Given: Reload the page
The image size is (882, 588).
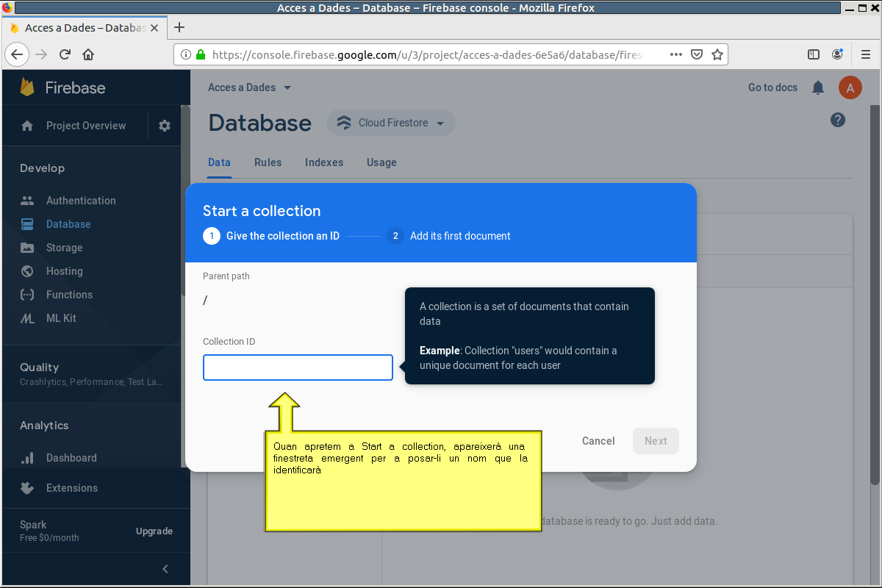Looking at the screenshot, I should click(x=65, y=54).
